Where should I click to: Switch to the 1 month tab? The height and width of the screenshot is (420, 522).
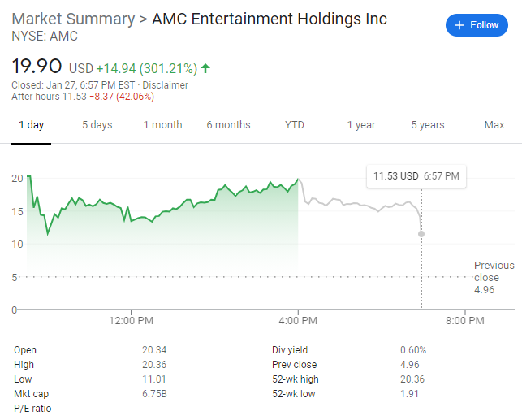(163, 125)
